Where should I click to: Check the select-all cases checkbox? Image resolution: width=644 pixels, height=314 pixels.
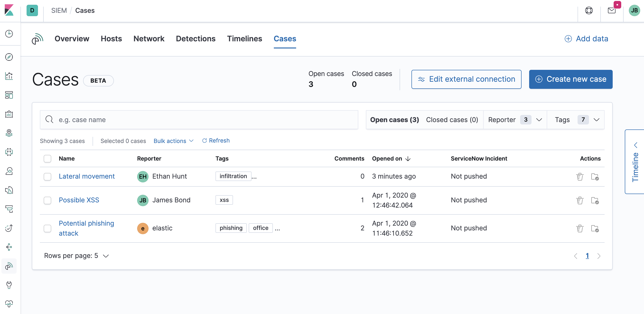(47, 158)
